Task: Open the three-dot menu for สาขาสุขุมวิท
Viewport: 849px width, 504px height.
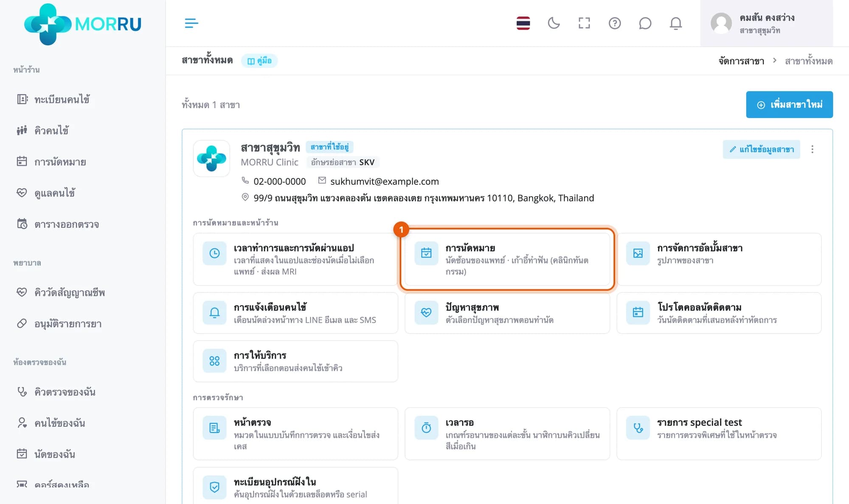Action: [812, 149]
